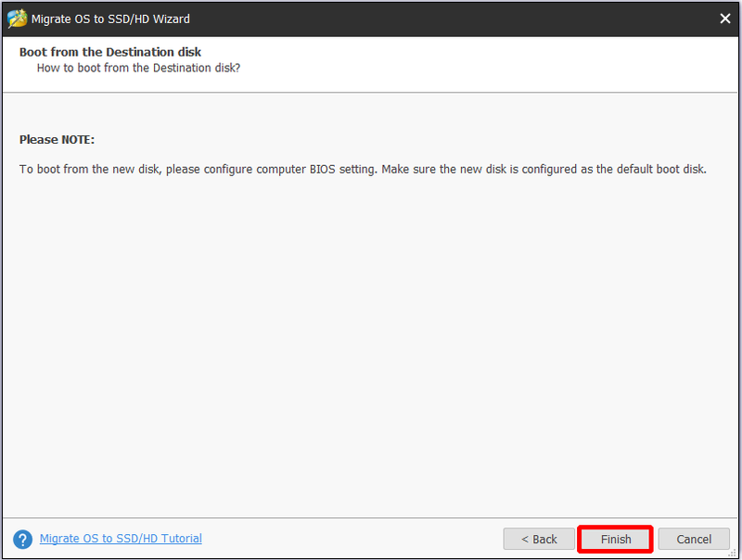Screen dimensions: 742x560
Task: Click the resize grip in window corner
Action: tap(732, 553)
